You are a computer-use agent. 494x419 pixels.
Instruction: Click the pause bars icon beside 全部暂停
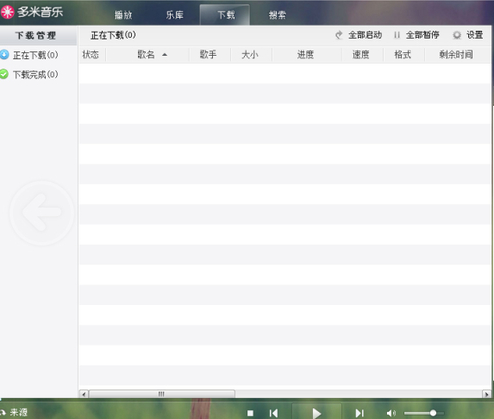[397, 35]
